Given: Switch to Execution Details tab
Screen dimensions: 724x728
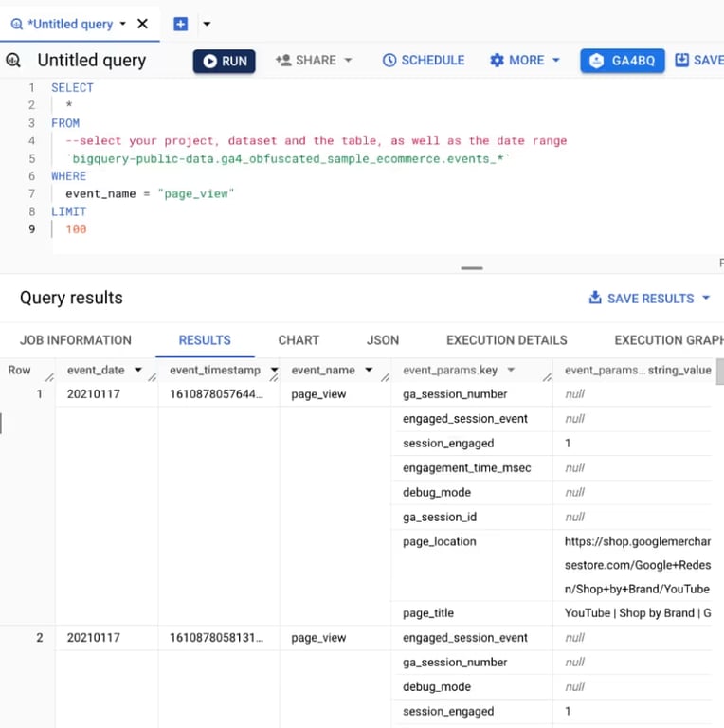Looking at the screenshot, I should pyautogui.click(x=507, y=340).
